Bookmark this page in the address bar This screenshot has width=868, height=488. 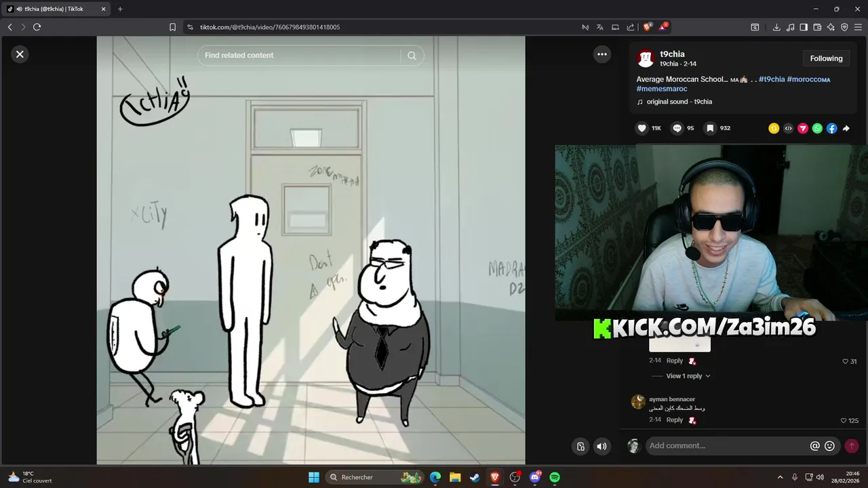pyautogui.click(x=172, y=27)
